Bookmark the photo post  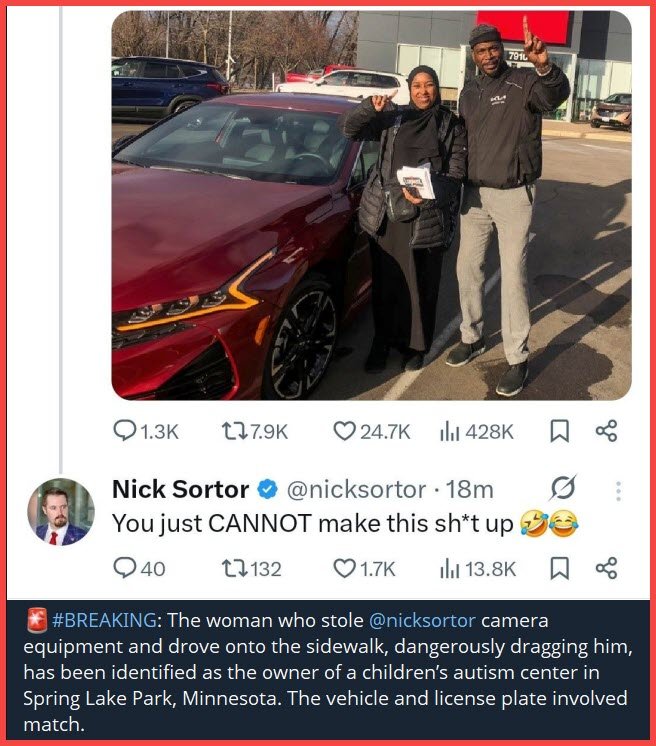[559, 431]
